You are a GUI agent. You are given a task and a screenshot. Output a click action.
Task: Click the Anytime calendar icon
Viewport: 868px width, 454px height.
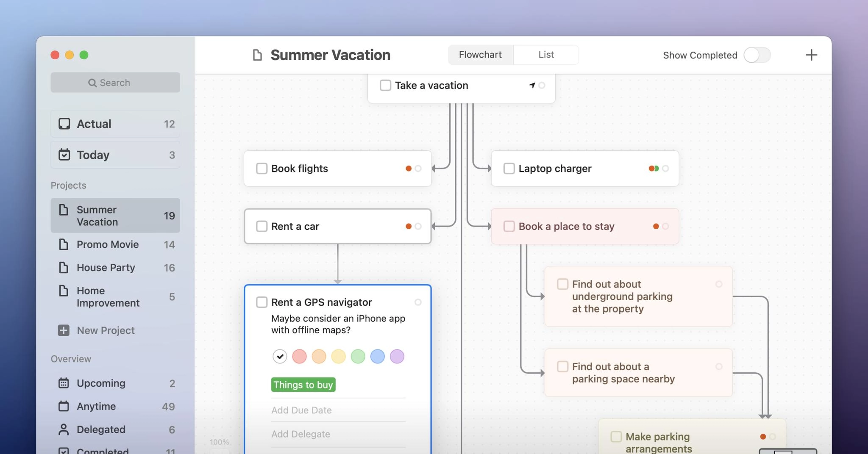(x=64, y=406)
